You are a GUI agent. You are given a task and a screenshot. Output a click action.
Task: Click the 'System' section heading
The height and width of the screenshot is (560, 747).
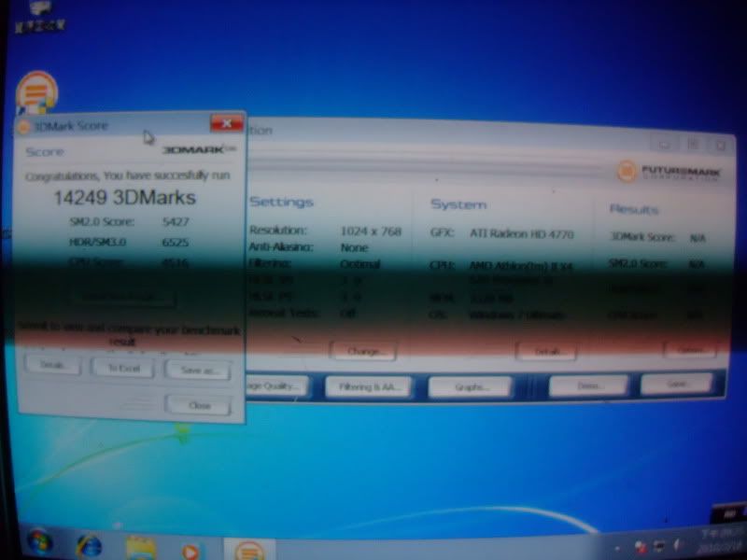point(458,204)
